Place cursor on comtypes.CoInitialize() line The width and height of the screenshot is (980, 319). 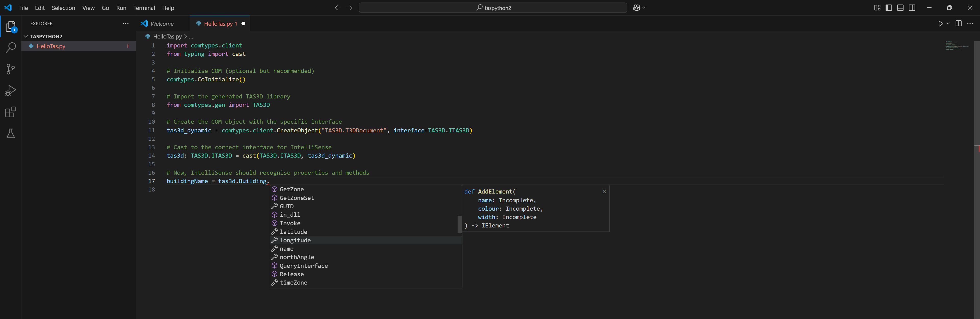[206, 80]
